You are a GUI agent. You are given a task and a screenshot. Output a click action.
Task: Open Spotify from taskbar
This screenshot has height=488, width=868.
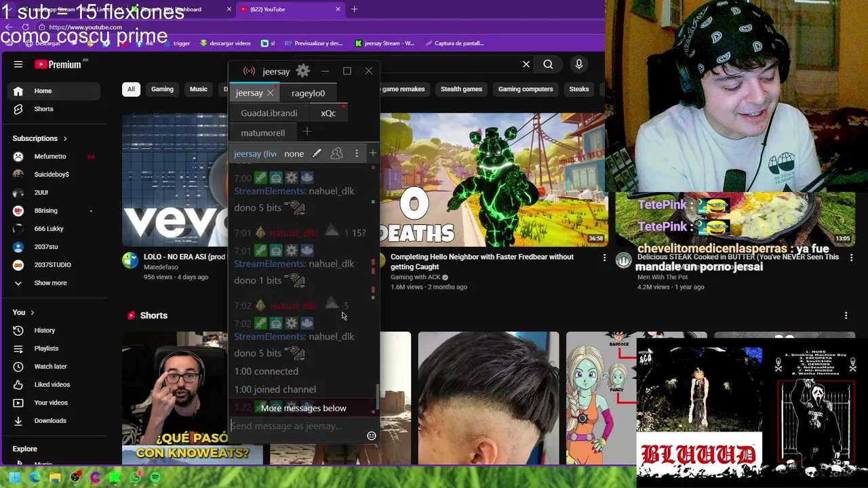tap(155, 478)
